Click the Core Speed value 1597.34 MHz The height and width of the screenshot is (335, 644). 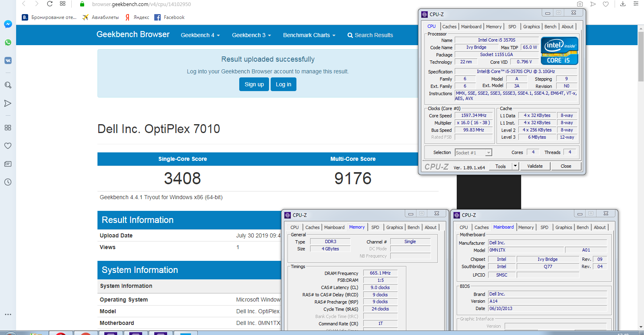tap(474, 115)
